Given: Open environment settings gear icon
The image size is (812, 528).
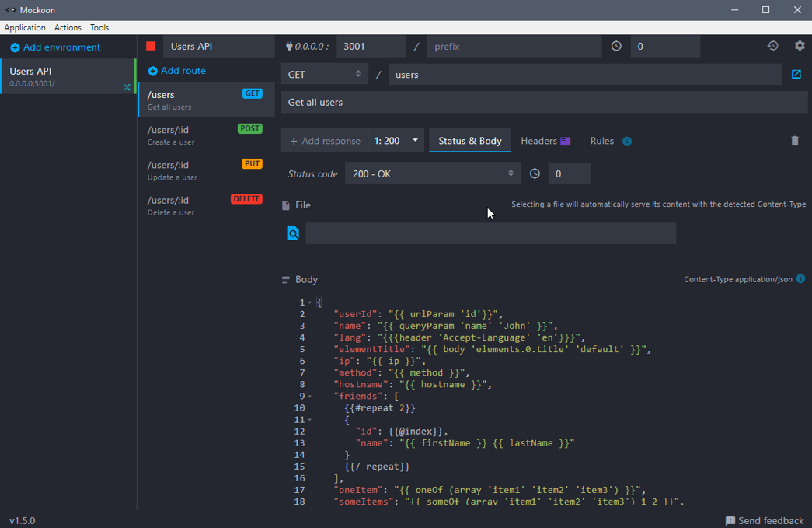Looking at the screenshot, I should (x=800, y=46).
